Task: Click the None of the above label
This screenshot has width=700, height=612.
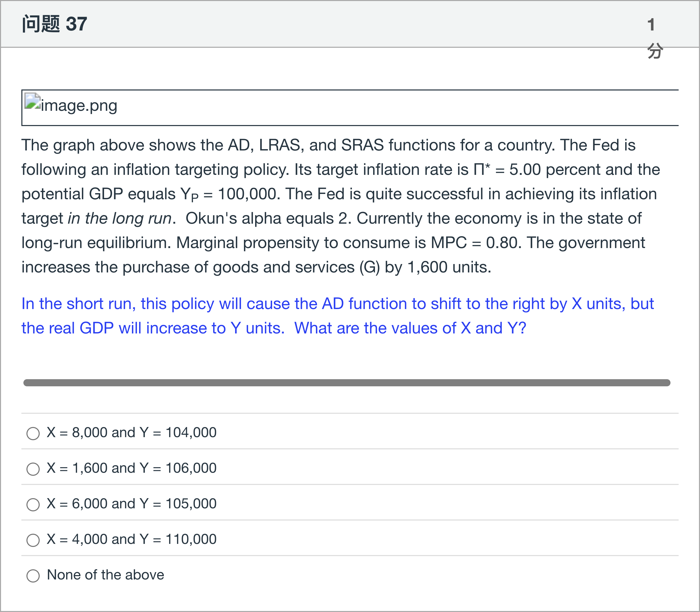Action: coord(105,575)
